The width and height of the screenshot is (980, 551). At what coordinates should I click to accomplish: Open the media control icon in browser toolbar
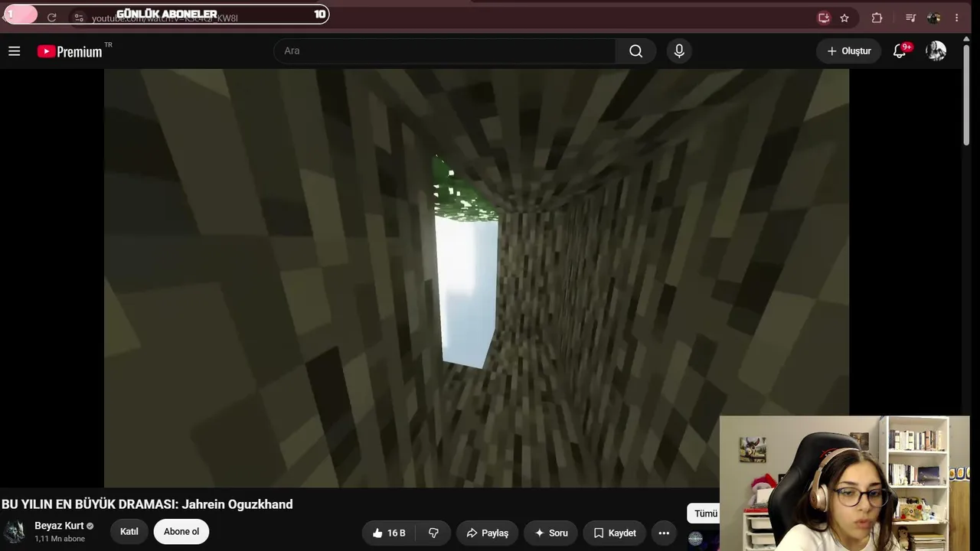coord(910,18)
